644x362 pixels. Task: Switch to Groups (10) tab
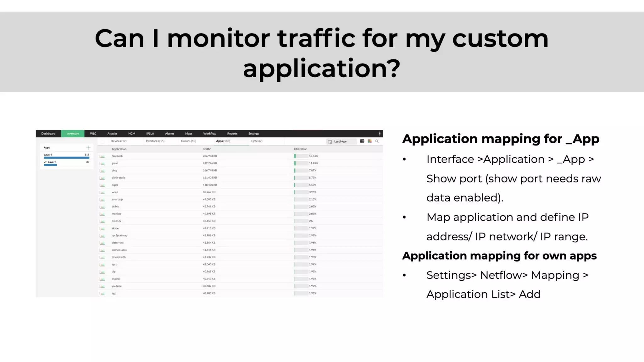(x=188, y=141)
